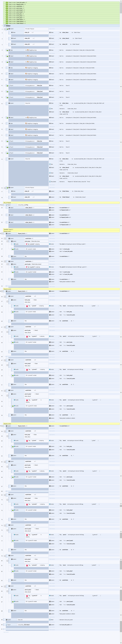Click 'Add event' link below the last event
The image size is (122, 644).
click(6, 632)
